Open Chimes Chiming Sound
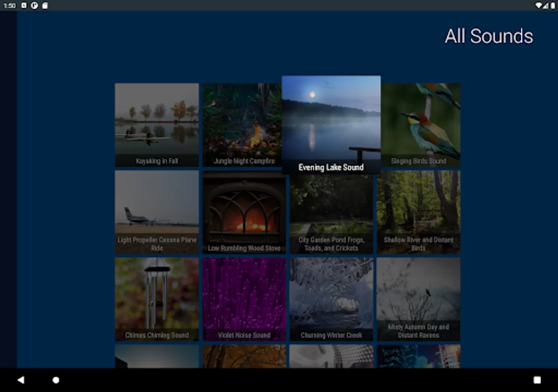Image resolution: width=558 pixels, height=392 pixels. coord(157,299)
